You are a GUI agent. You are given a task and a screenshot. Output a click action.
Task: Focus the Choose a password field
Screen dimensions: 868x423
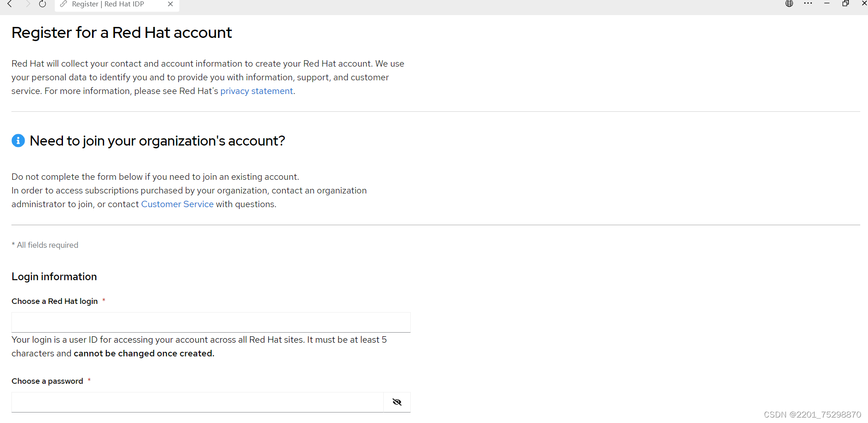197,402
